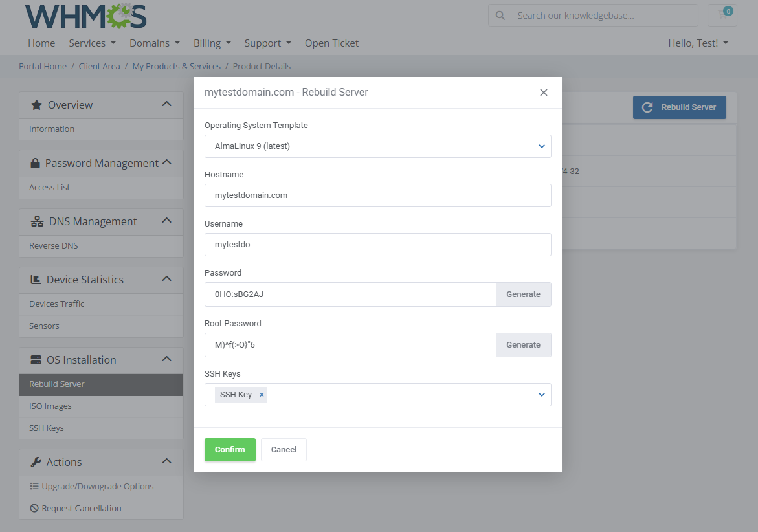The height and width of the screenshot is (532, 758).
Task: Open the Billing menu
Action: tap(212, 43)
